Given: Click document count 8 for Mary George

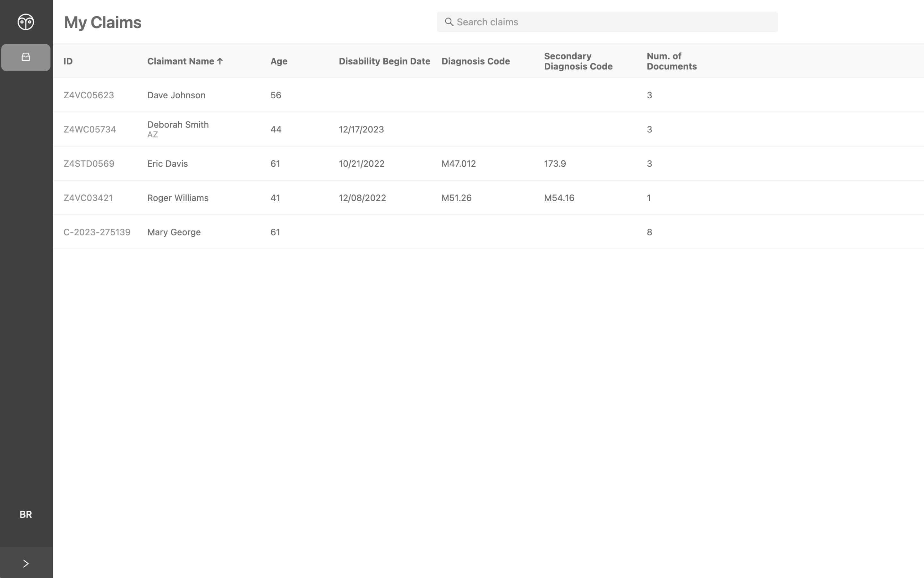Looking at the screenshot, I should pos(649,232).
